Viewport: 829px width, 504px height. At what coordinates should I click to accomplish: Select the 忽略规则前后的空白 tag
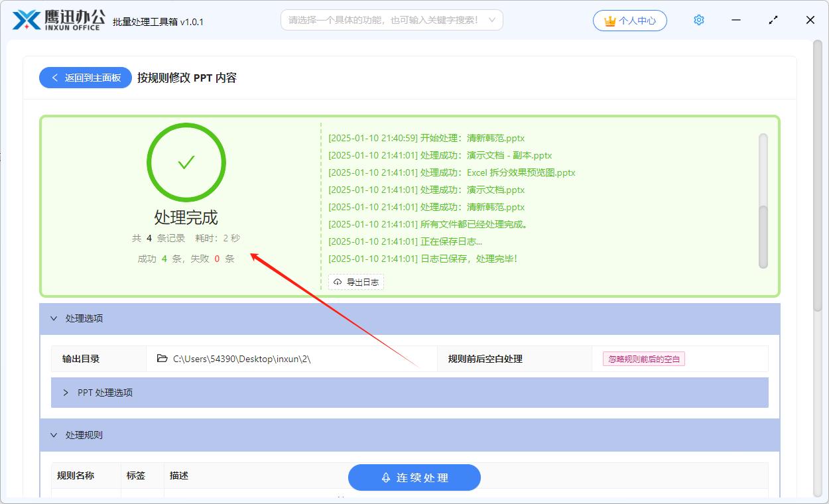coord(643,359)
